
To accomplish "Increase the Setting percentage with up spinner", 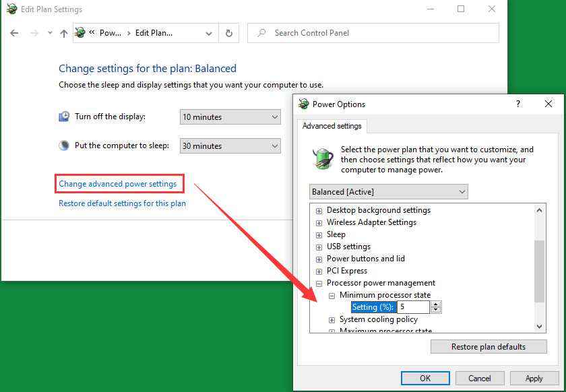I will pyautogui.click(x=435, y=304).
